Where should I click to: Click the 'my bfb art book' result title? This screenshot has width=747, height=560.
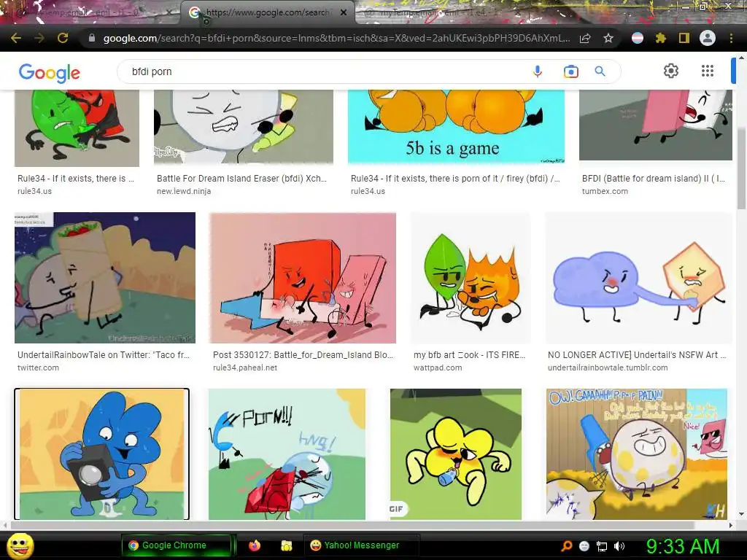pyautogui.click(x=469, y=355)
